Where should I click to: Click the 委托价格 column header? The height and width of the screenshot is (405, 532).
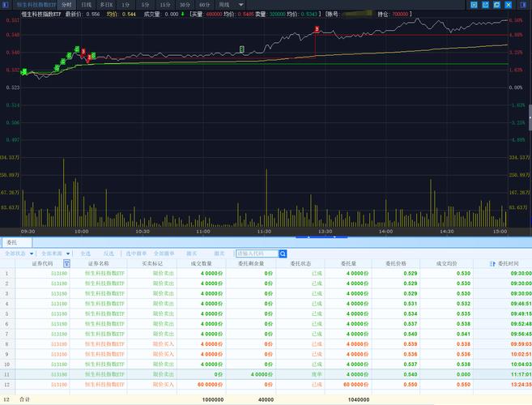(x=396, y=263)
